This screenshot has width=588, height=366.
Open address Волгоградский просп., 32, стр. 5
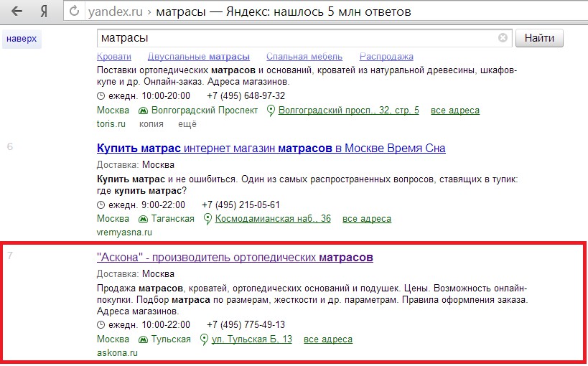tap(349, 111)
